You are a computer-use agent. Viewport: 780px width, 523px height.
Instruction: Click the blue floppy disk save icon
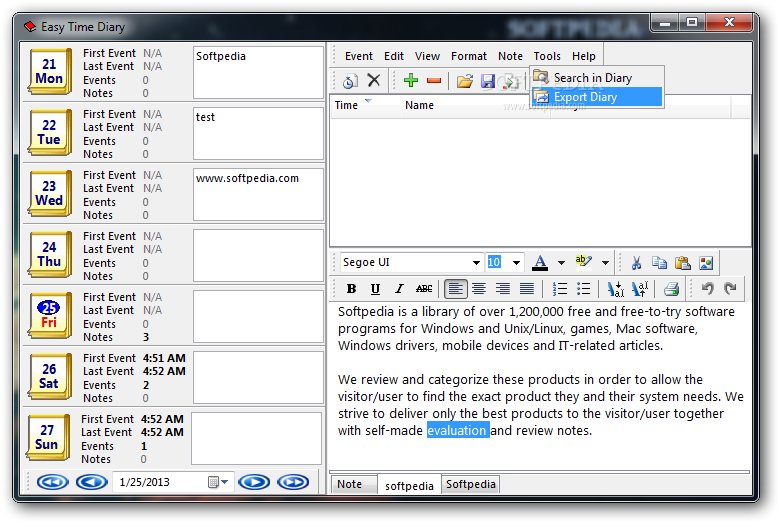pyautogui.click(x=488, y=81)
